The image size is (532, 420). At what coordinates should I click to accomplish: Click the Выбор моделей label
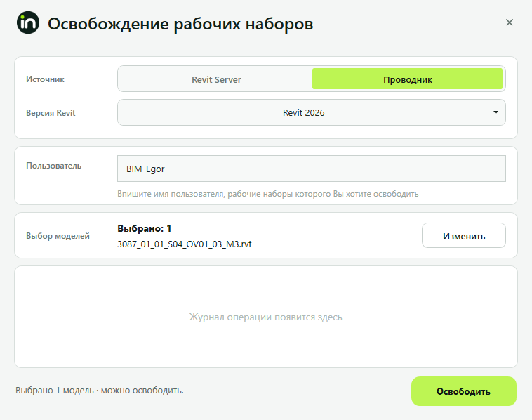coord(58,236)
